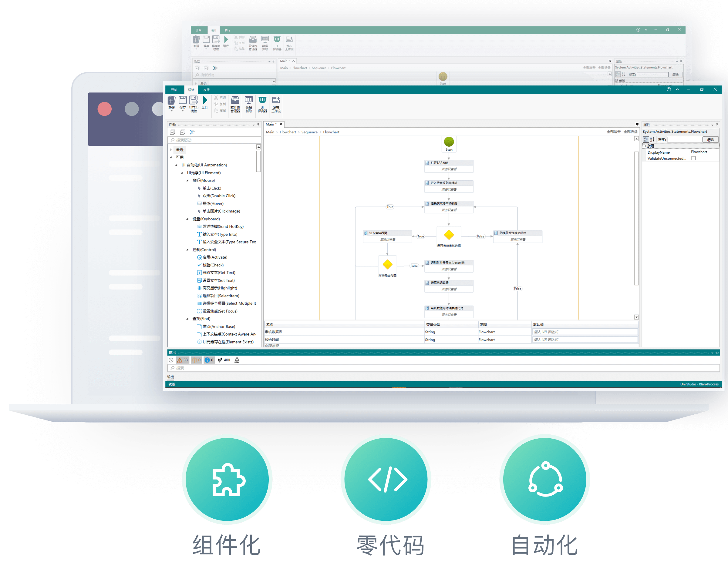
Task: Click the 保存 (Save) icon
Action: (182, 100)
